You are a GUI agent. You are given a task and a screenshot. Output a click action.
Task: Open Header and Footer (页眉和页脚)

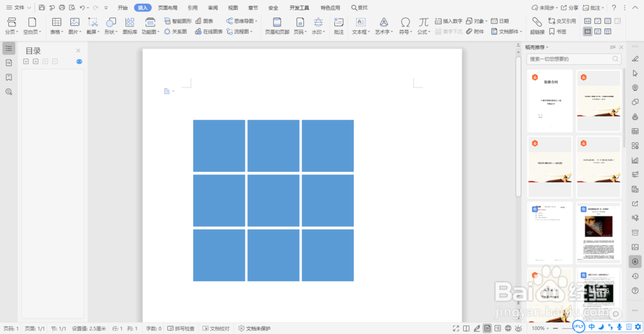pyautogui.click(x=277, y=26)
